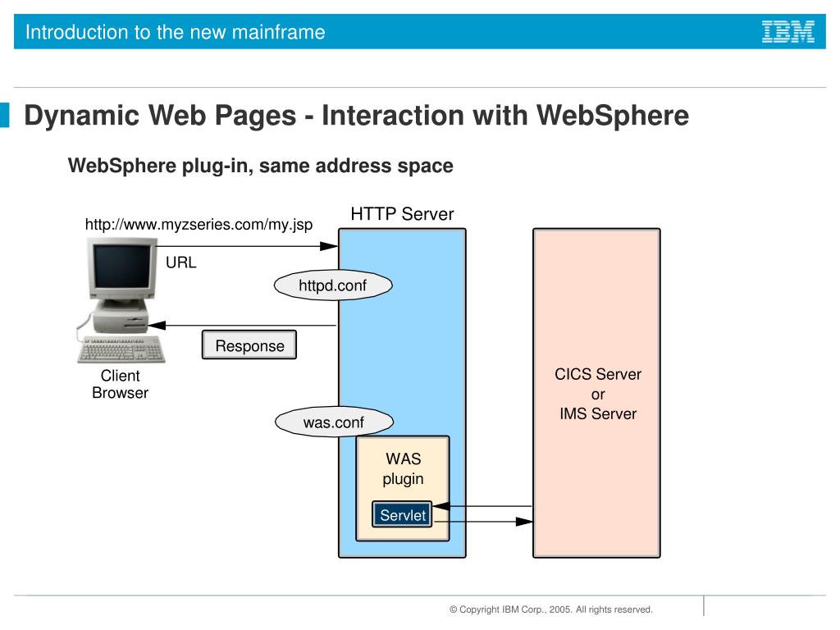
Task: Click the IBM logo in header
Action: click(x=788, y=32)
